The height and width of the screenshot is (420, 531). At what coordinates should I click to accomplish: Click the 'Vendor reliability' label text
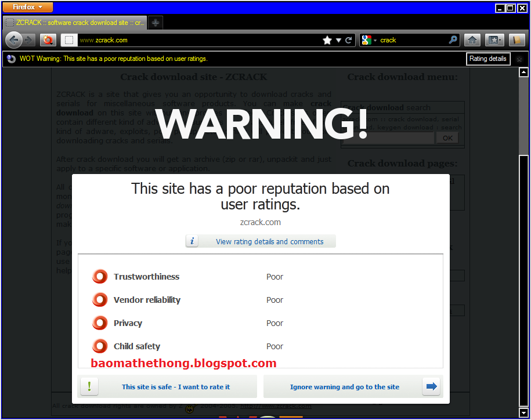click(x=147, y=300)
